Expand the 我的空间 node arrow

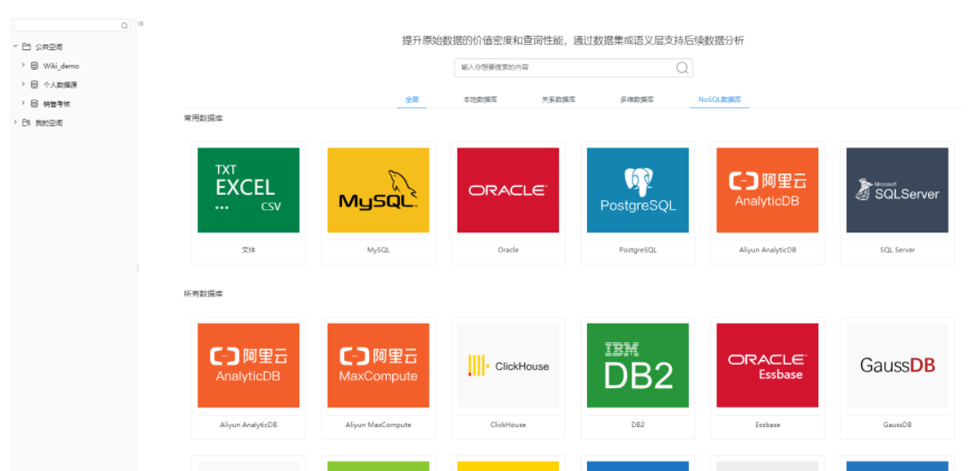[15, 122]
